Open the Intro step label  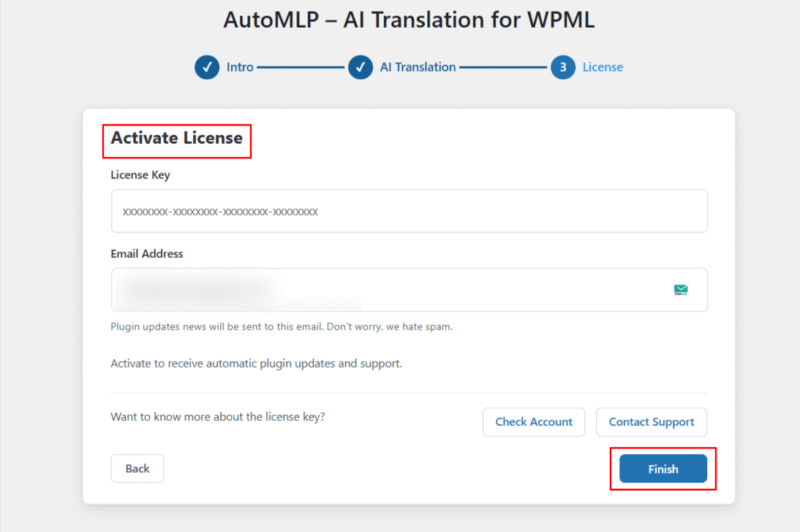click(x=240, y=67)
